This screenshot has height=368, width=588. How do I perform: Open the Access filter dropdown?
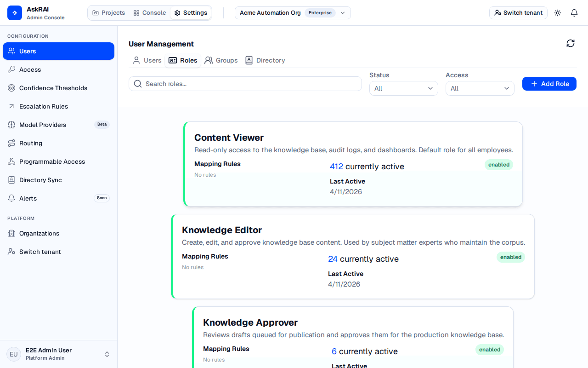[x=480, y=88]
